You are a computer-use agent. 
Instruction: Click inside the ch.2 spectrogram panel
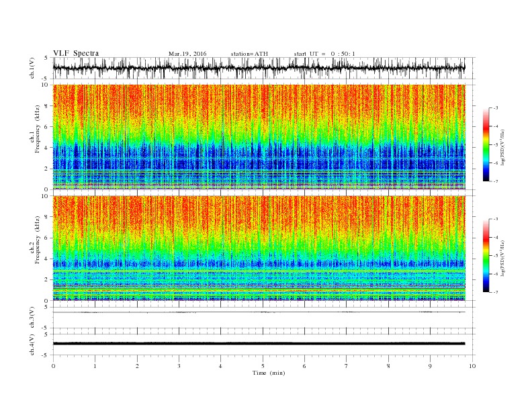click(x=259, y=248)
